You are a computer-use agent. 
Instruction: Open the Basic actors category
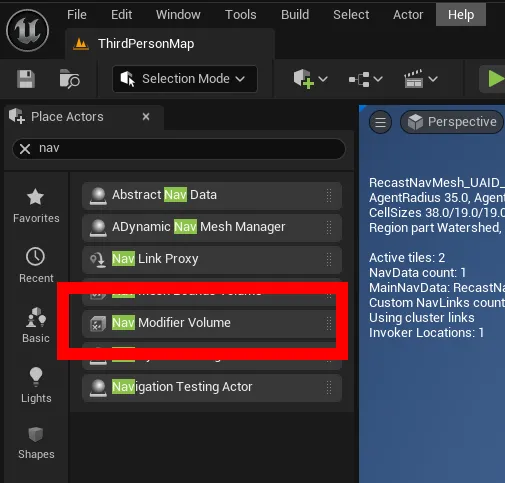coord(36,325)
